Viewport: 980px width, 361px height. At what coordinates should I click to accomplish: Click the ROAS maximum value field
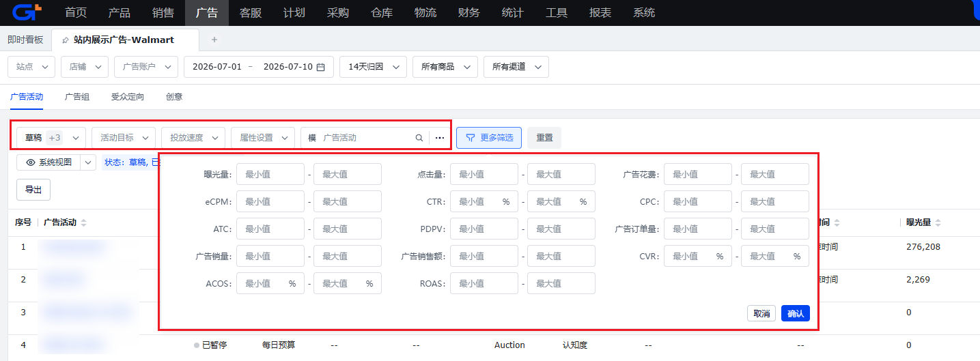pyautogui.click(x=561, y=283)
